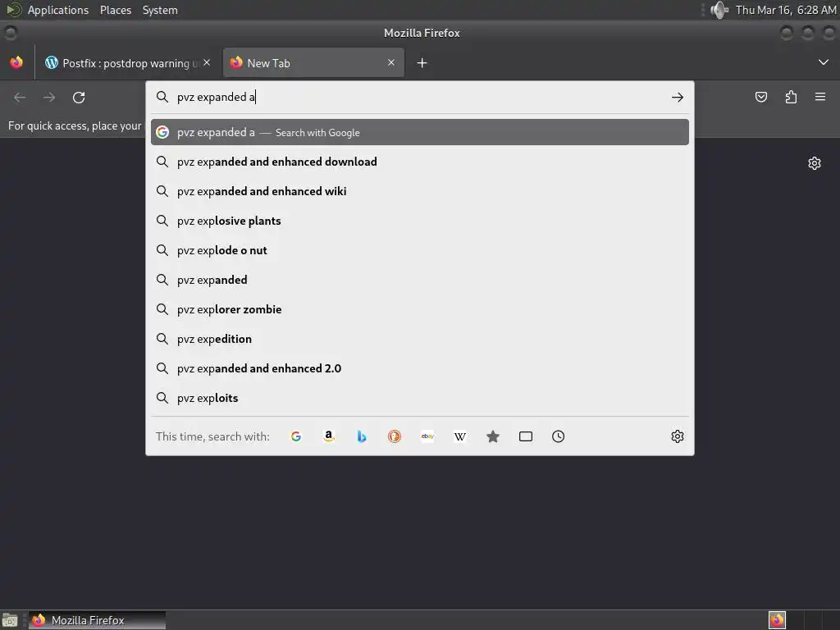Screen dimensions: 840x630
Task: Select suggestion 'pvz exploits'
Action: coord(420,398)
